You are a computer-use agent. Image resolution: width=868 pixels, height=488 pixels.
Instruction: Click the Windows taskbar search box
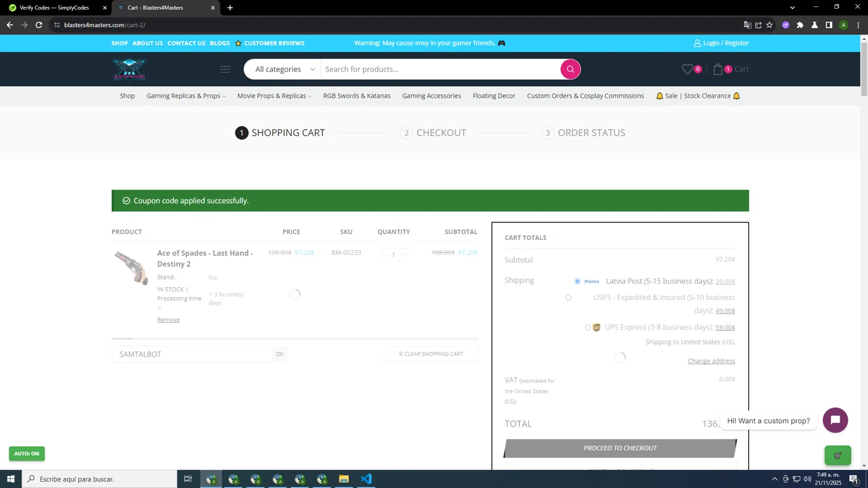100,479
